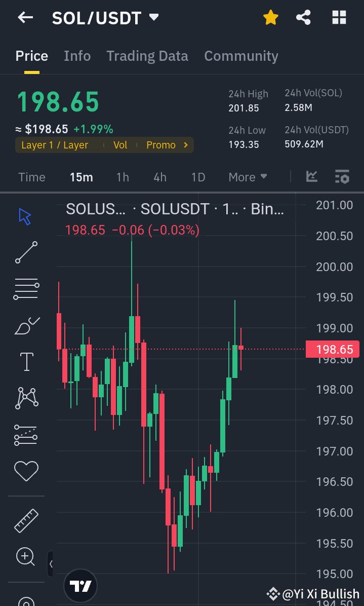Share the SOL/USDT pair
Image resolution: width=364 pixels, height=606 pixels.
point(303,17)
